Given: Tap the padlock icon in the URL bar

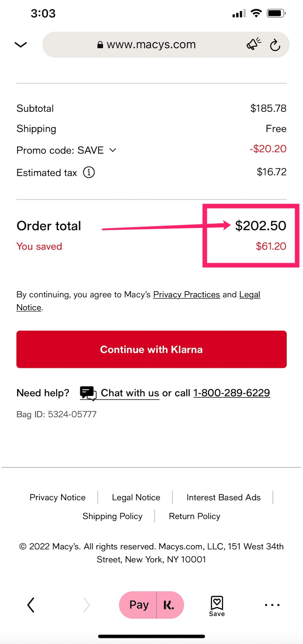Looking at the screenshot, I should (100, 44).
